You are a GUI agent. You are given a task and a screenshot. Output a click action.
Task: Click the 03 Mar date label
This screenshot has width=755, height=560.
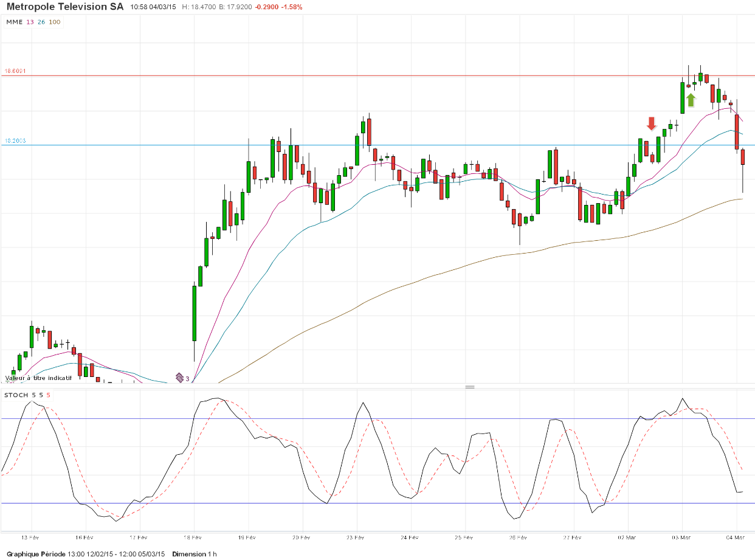(x=681, y=538)
